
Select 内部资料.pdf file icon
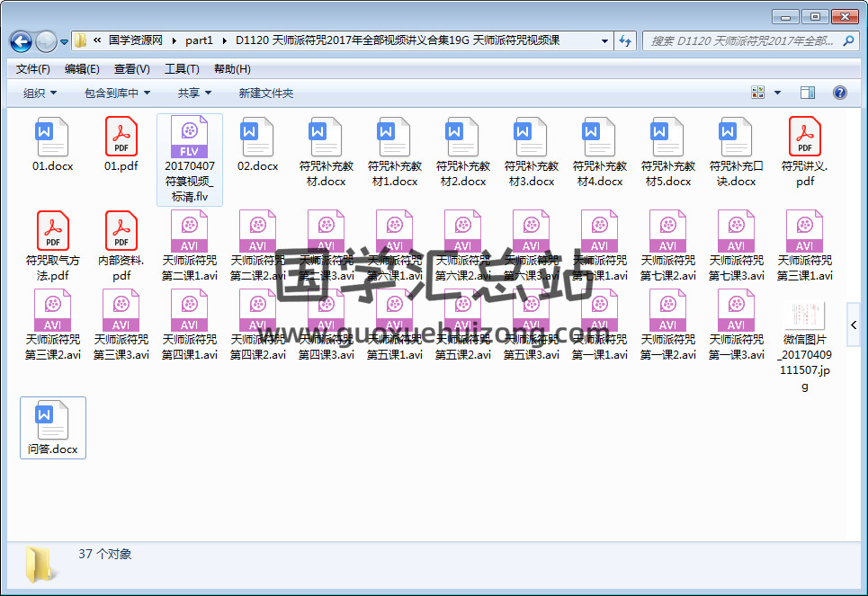pos(121,231)
